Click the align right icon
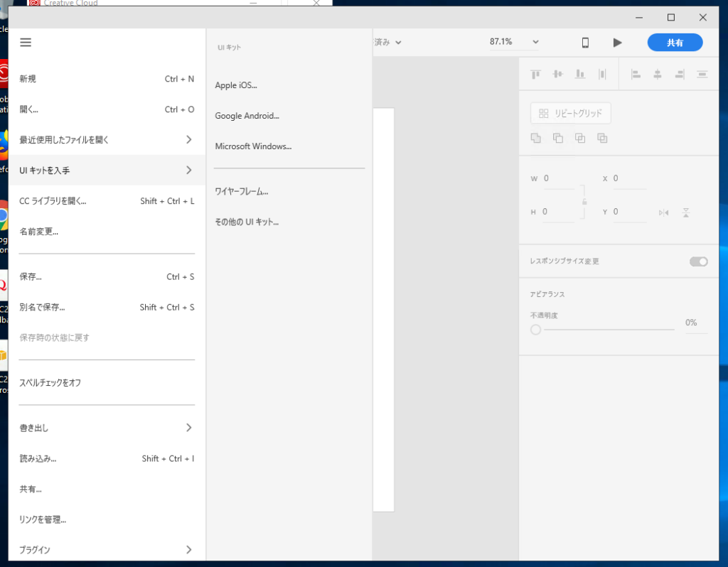Screen dimensions: 728x567 (680, 74)
